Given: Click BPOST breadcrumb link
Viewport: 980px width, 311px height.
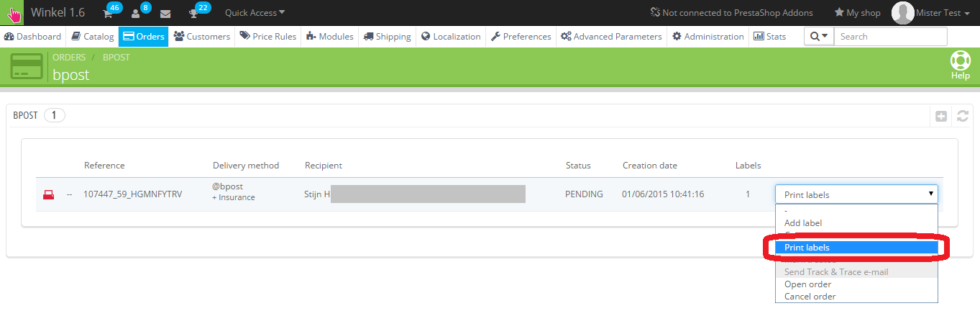Looking at the screenshot, I should click(x=116, y=57).
